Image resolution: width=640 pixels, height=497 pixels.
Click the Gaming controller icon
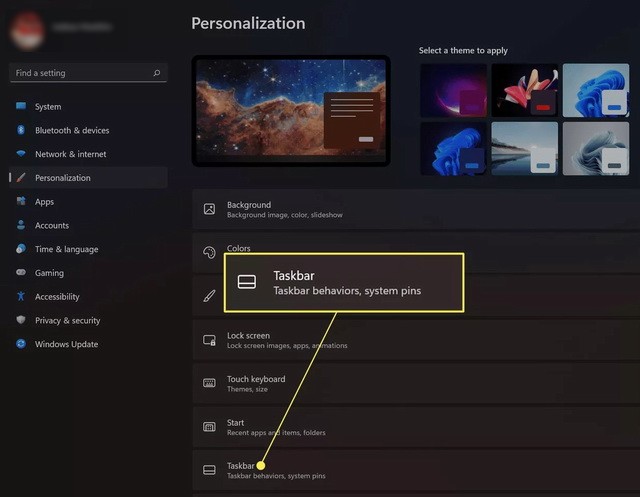point(21,272)
